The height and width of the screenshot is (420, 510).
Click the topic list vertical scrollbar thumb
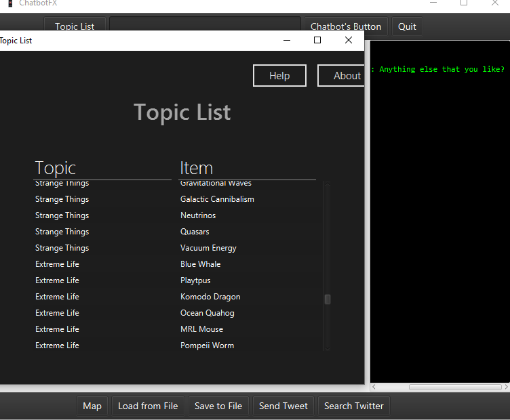pos(328,299)
